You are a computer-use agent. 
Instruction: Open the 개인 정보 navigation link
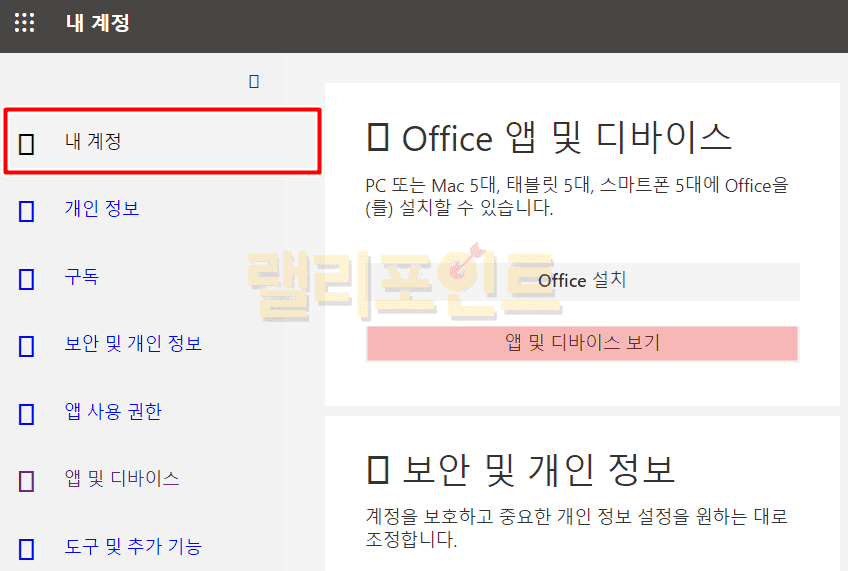click(102, 209)
